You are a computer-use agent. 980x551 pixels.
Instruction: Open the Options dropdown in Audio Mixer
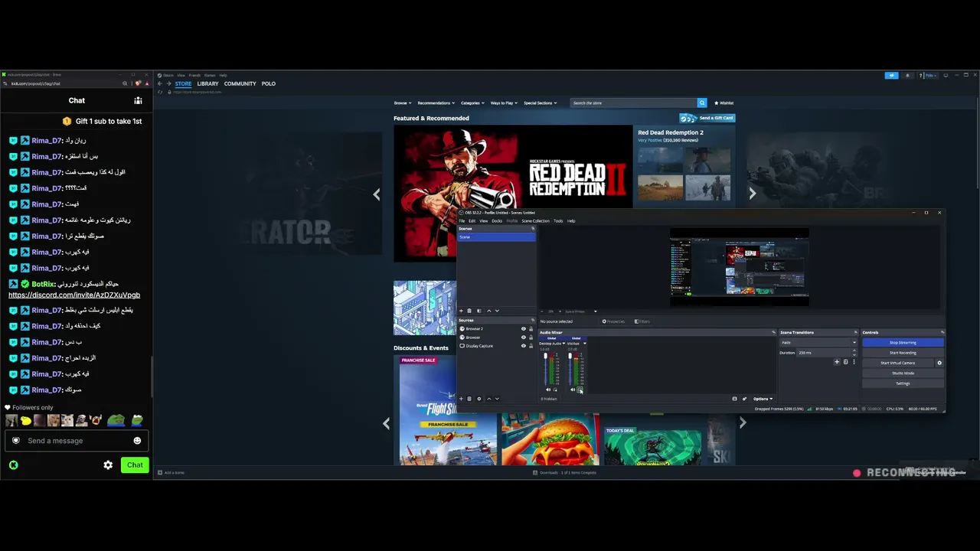763,399
